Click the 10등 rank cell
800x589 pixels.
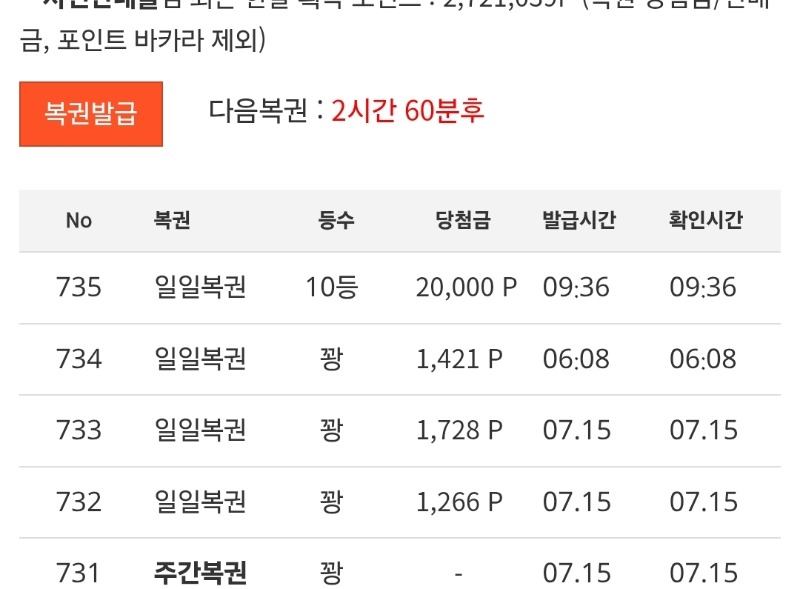(x=332, y=287)
